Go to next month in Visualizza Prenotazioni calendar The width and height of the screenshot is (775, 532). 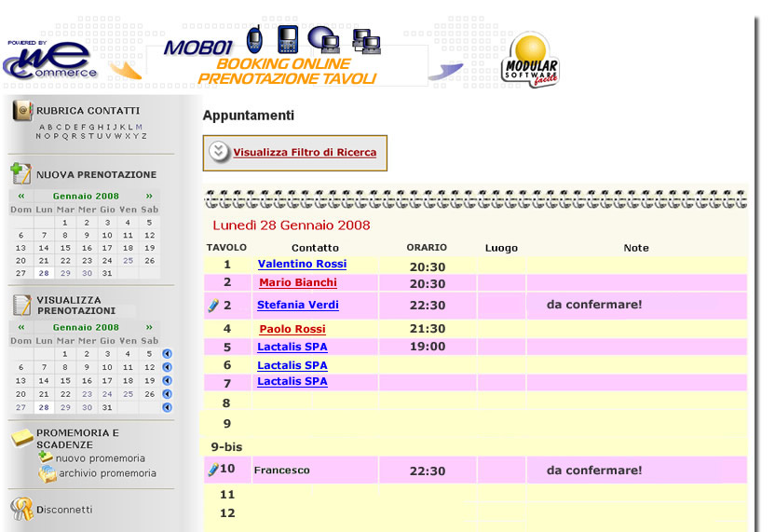149,327
